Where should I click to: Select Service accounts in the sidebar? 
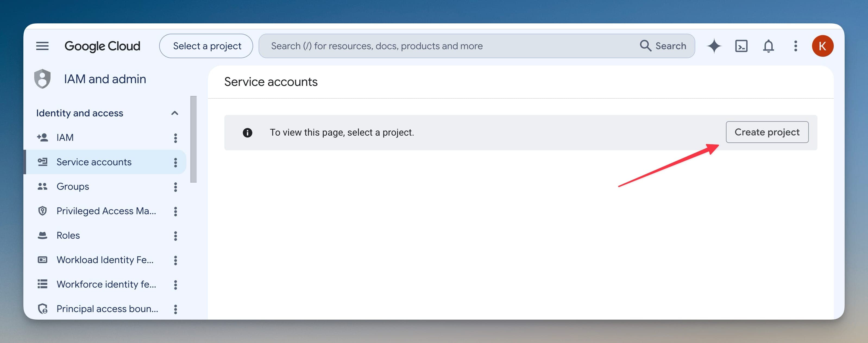(94, 162)
